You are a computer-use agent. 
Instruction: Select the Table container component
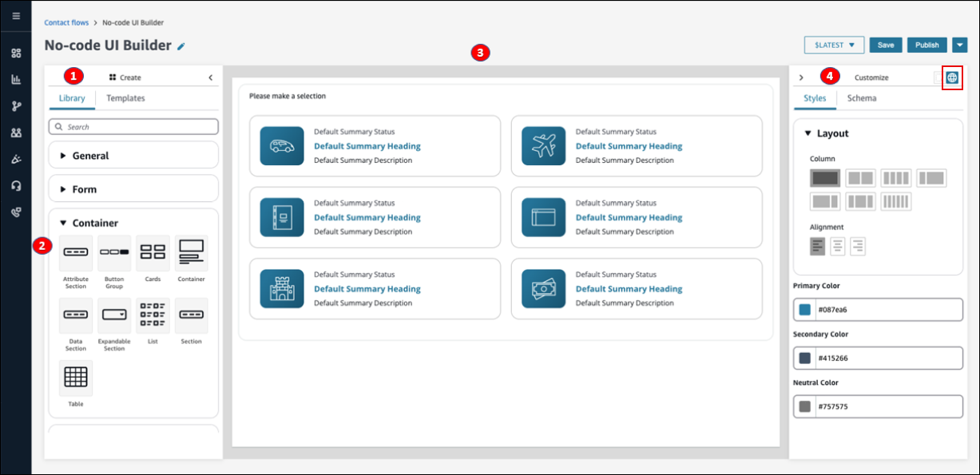76,378
